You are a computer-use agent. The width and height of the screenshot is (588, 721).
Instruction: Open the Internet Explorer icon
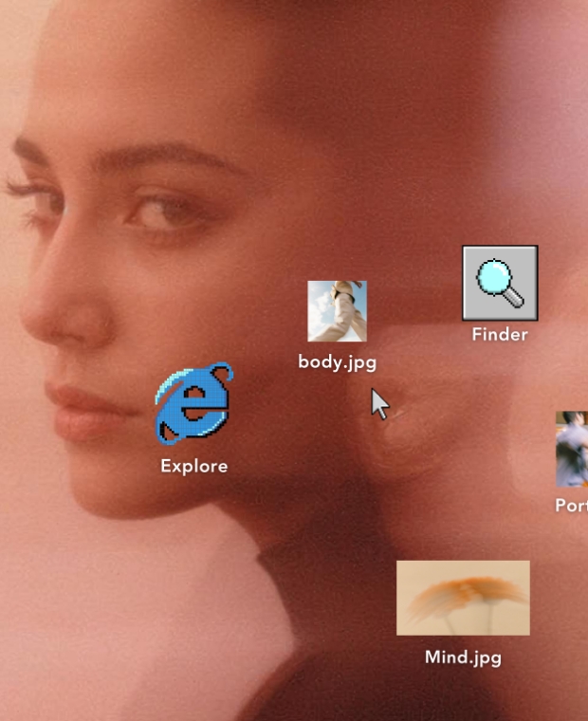pyautogui.click(x=193, y=404)
